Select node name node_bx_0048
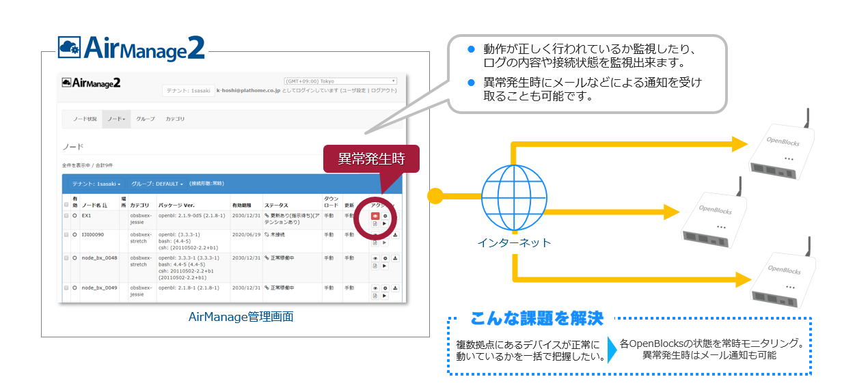868x392 pixels. coord(99,258)
